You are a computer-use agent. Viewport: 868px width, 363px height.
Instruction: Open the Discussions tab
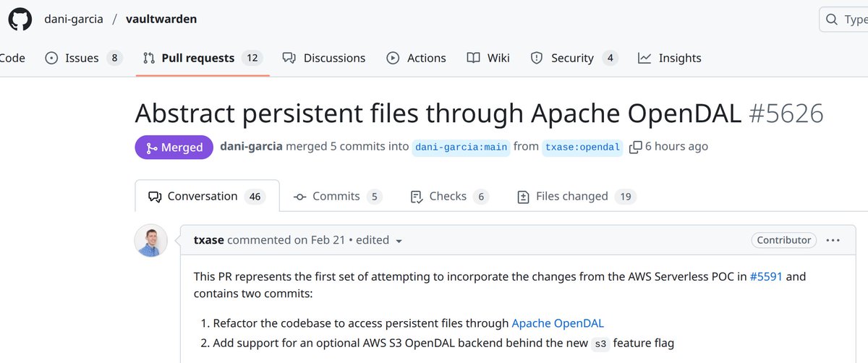(324, 58)
